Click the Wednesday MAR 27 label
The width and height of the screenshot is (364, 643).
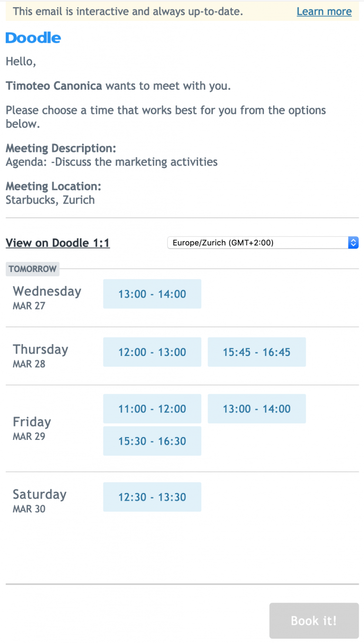click(46, 297)
